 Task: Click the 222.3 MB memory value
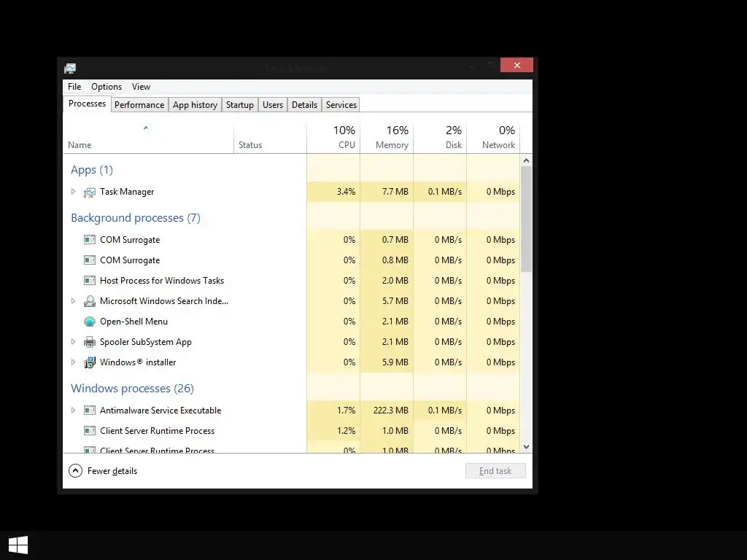click(x=391, y=410)
